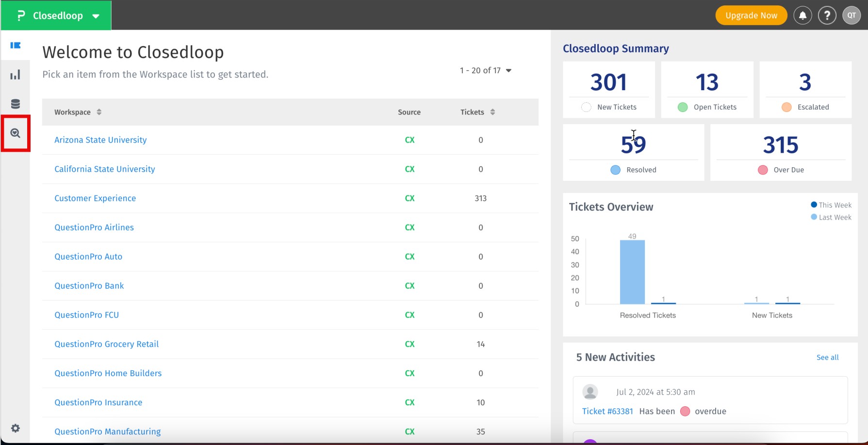Open the notifications bell
This screenshot has width=868, height=445.
(802, 16)
